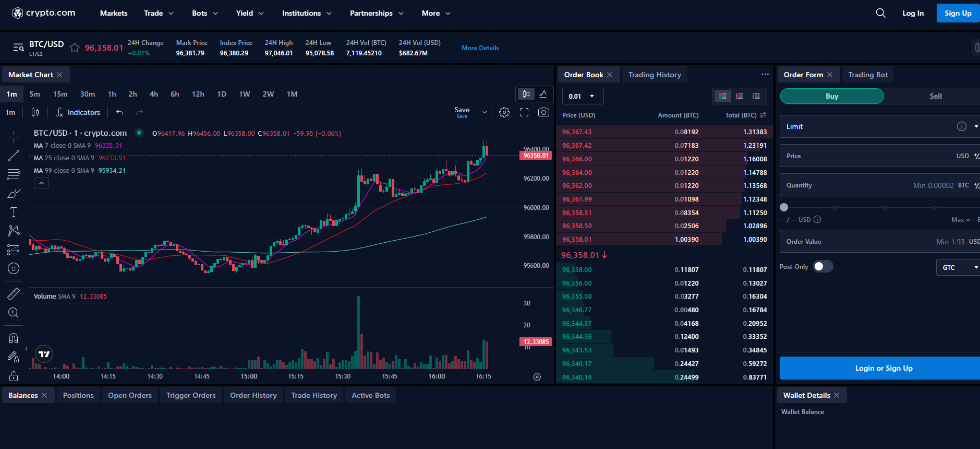
Task: Open the 0.01 price grouping dropdown
Action: pos(583,96)
